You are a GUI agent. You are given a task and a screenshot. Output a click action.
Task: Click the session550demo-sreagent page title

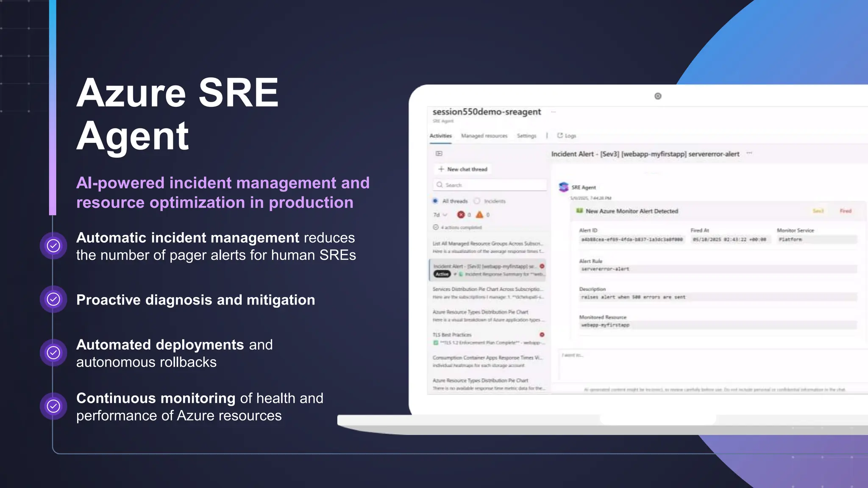(487, 112)
